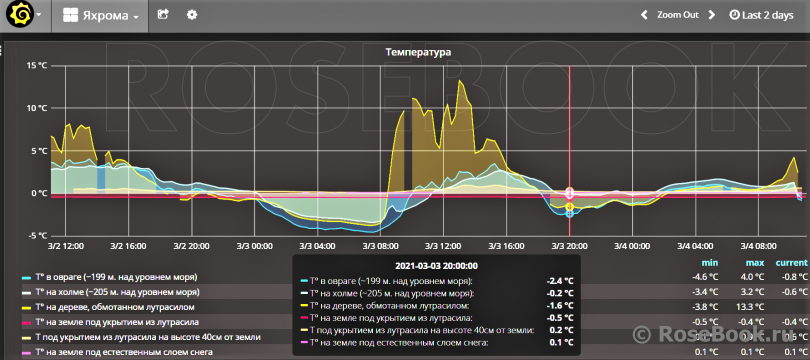Open dashboard settings gear icon

pyautogui.click(x=192, y=14)
